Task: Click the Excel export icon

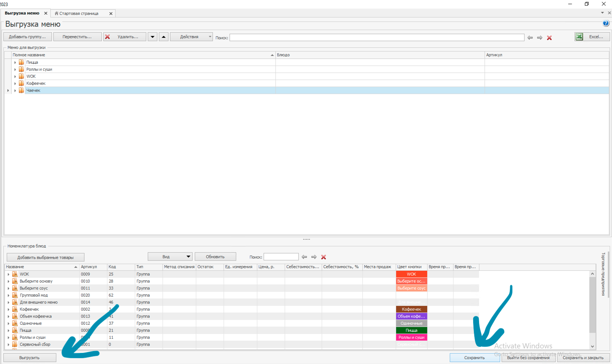Action: click(579, 37)
